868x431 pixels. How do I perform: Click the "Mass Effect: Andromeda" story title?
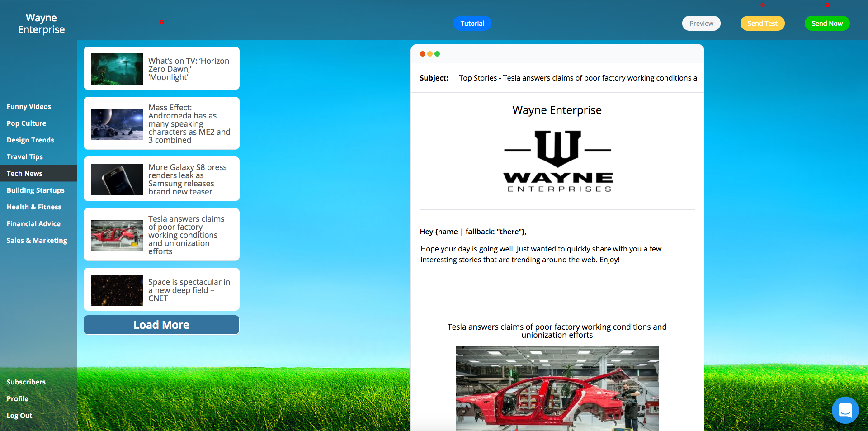tap(189, 124)
